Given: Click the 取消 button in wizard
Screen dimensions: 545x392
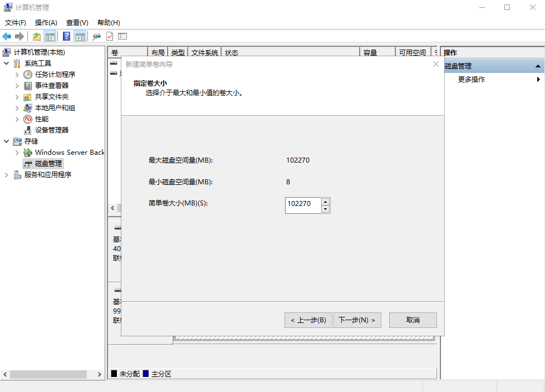Looking at the screenshot, I should 413,320.
